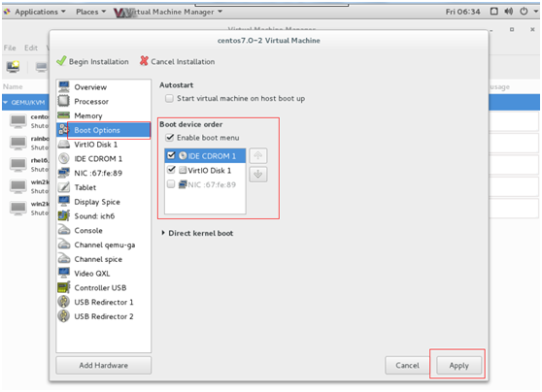Select the Display Spice monitor icon
This screenshot has width=542, height=392.
point(64,202)
